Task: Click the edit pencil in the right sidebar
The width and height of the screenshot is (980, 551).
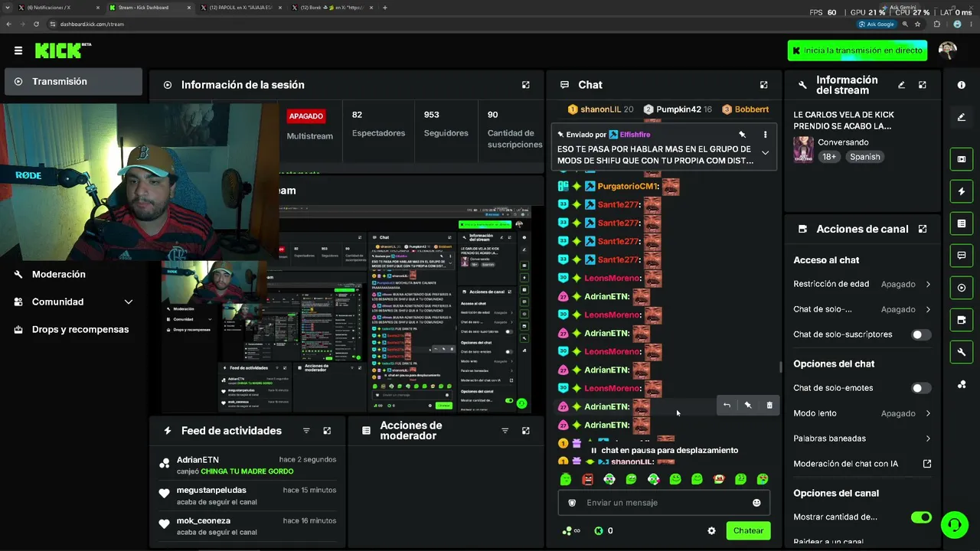Action: click(962, 117)
